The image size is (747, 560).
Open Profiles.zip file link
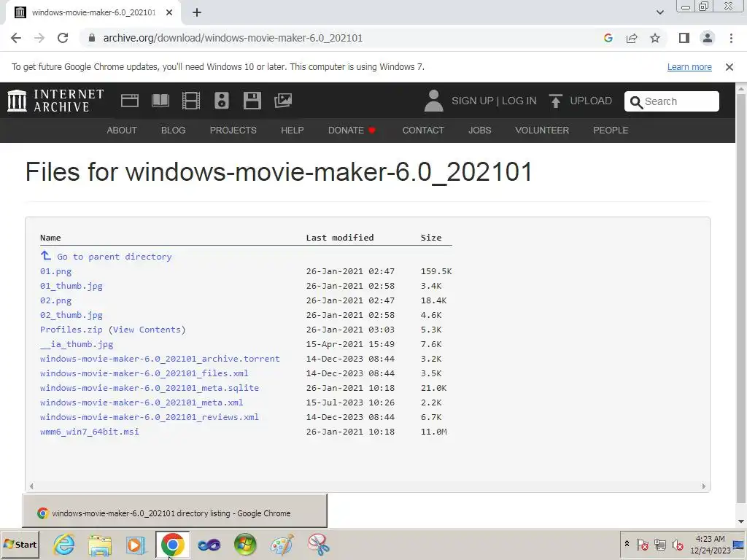pos(71,330)
